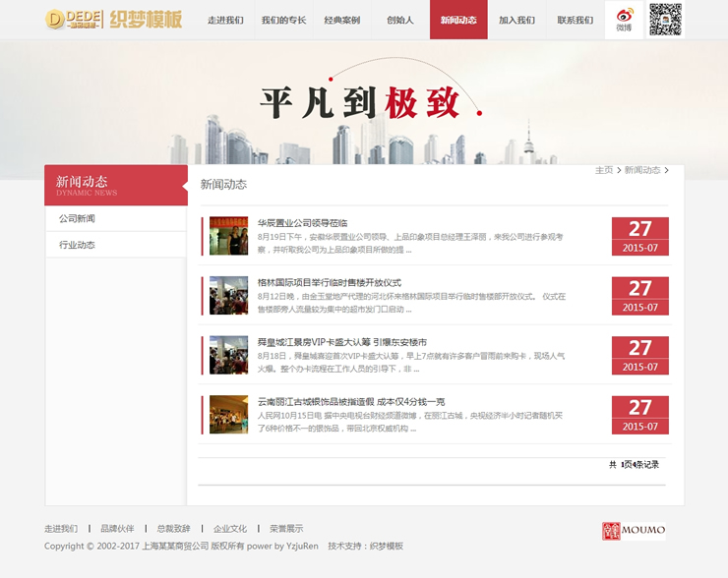
Task: Click the 品牌伙伴 footer link
Action: coord(117,529)
